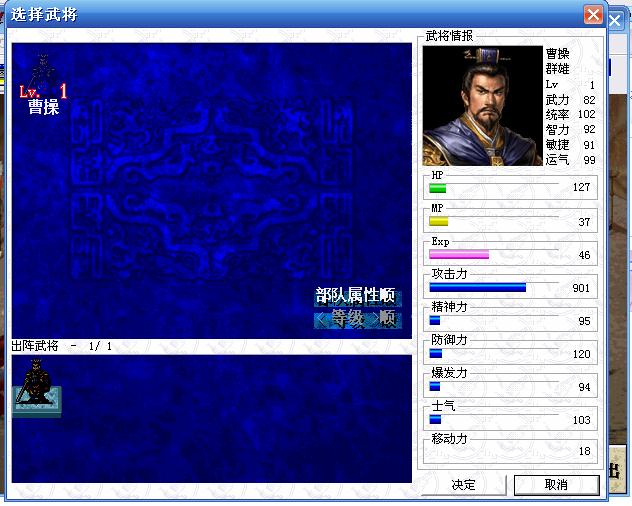Sort by 部队属性顺
Viewport: 632px width, 506px height.
tap(357, 296)
